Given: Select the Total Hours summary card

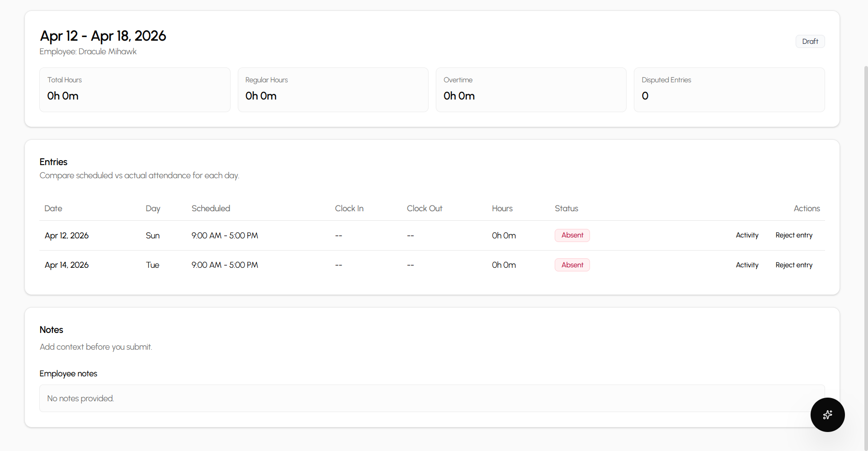Looking at the screenshot, I should [x=134, y=90].
